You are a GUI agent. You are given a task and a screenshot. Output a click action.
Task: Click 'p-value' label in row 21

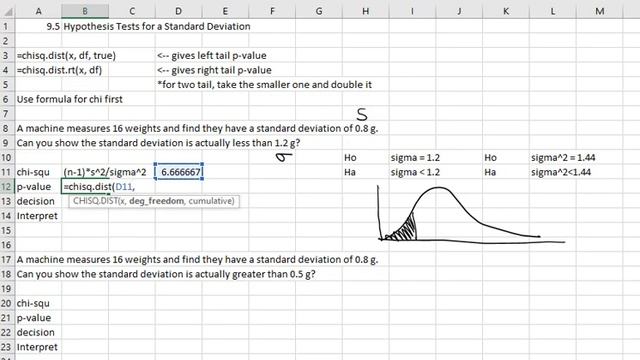(x=34, y=318)
